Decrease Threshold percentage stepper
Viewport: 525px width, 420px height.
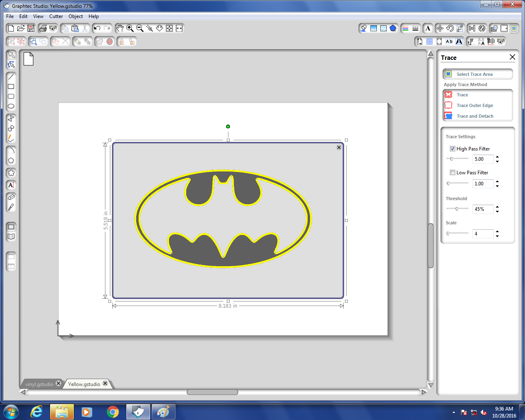(497, 211)
